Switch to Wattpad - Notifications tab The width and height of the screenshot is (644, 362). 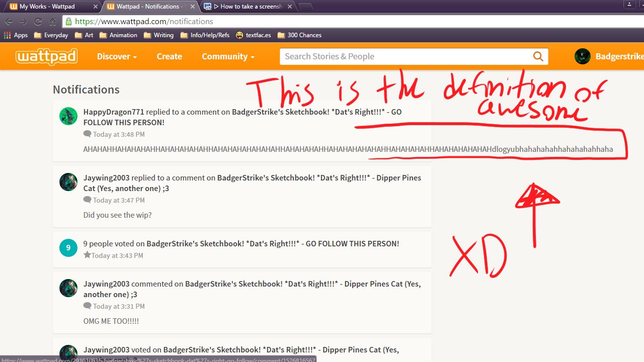pos(150,7)
